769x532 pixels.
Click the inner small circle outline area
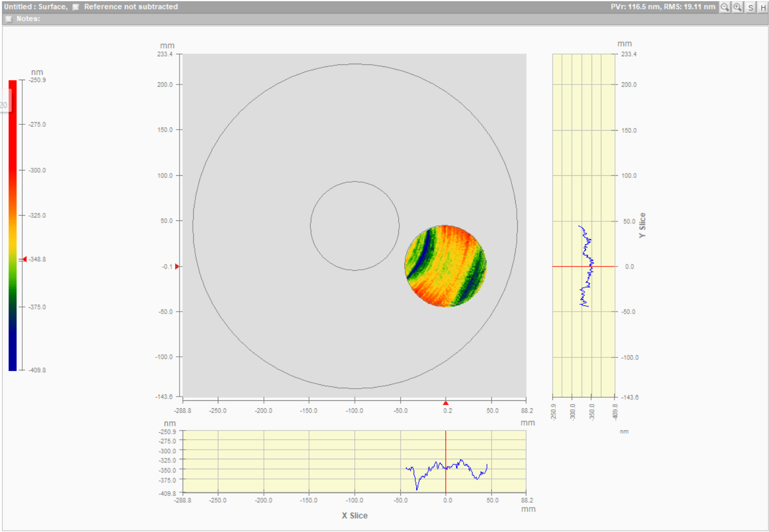[355, 226]
